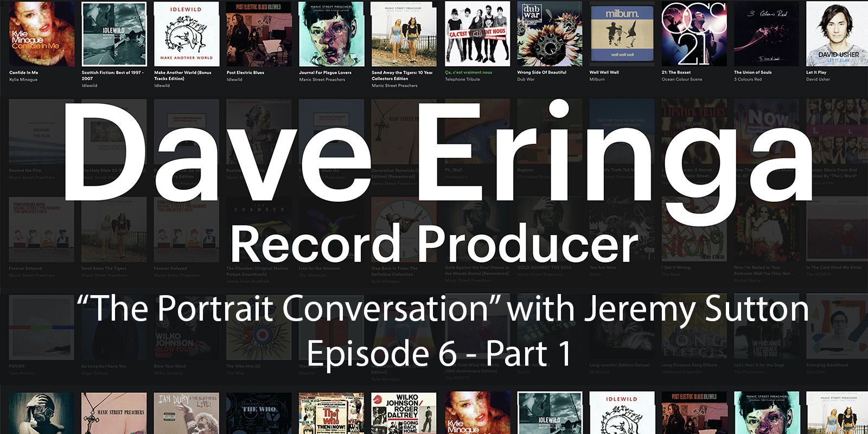The width and height of the screenshot is (868, 434).
Task: Go to the Dub War artist link
Action: 526,79
